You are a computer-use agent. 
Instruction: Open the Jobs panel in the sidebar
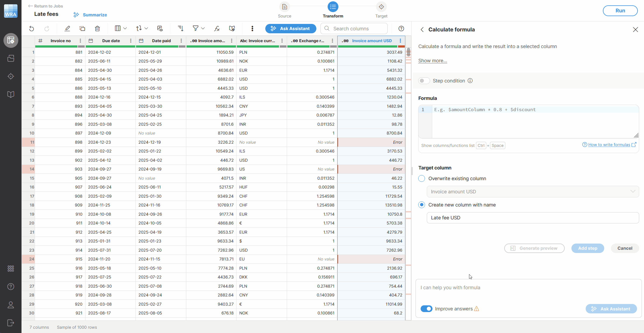point(11,58)
